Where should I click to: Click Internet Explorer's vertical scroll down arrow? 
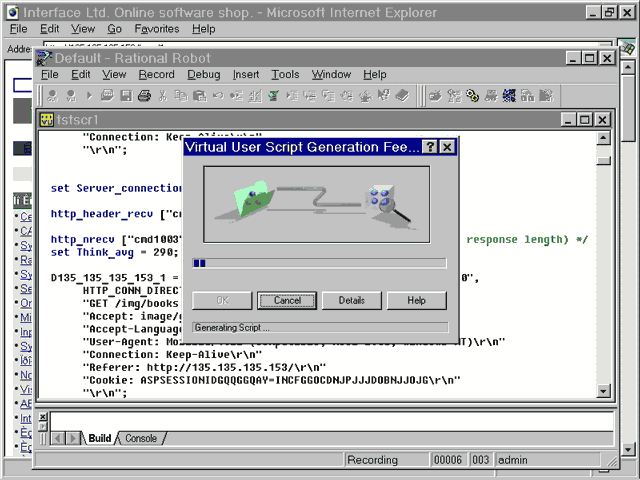(629, 449)
